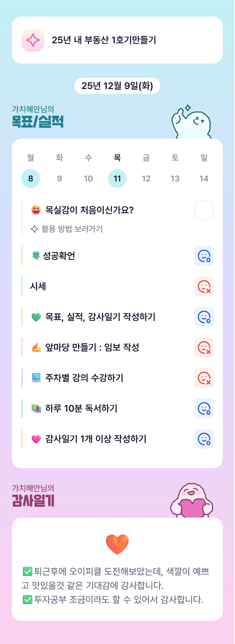Click smiley icon for 하루 10분 독서하기
This screenshot has height=644, width=235.
pyautogui.click(x=204, y=408)
